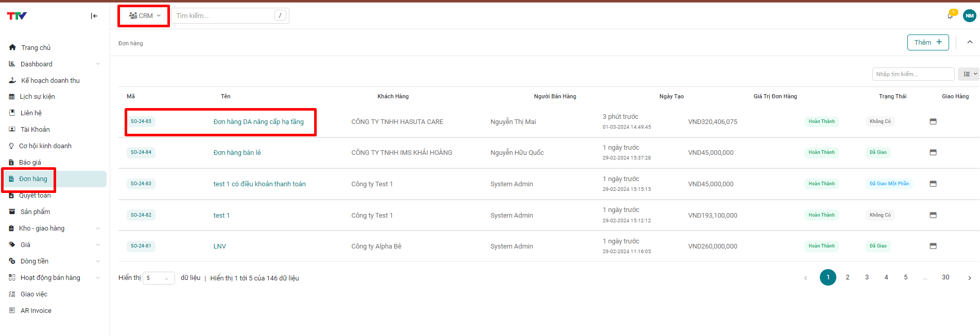Open Báo giá in the sidebar

click(x=30, y=162)
